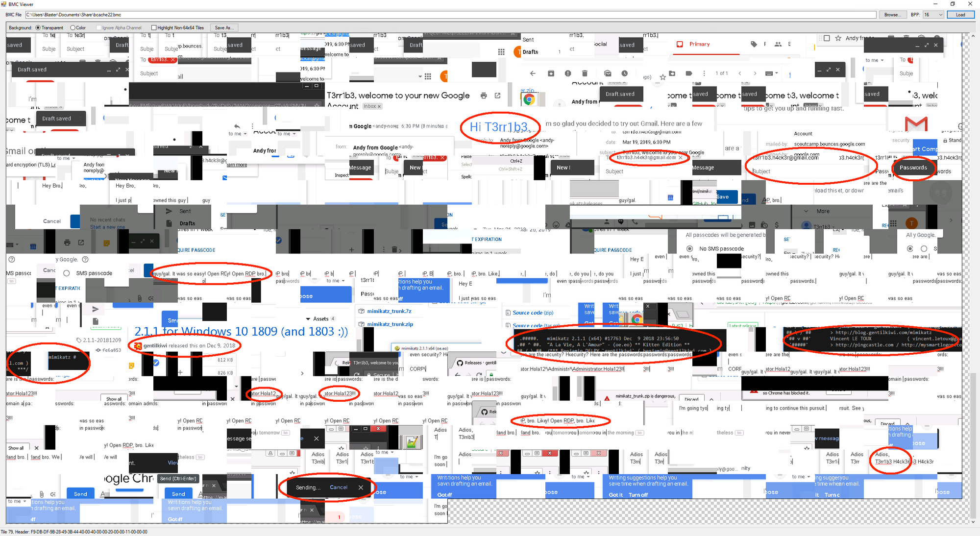Click the Browse... button
The image size is (980, 536).
click(892, 15)
